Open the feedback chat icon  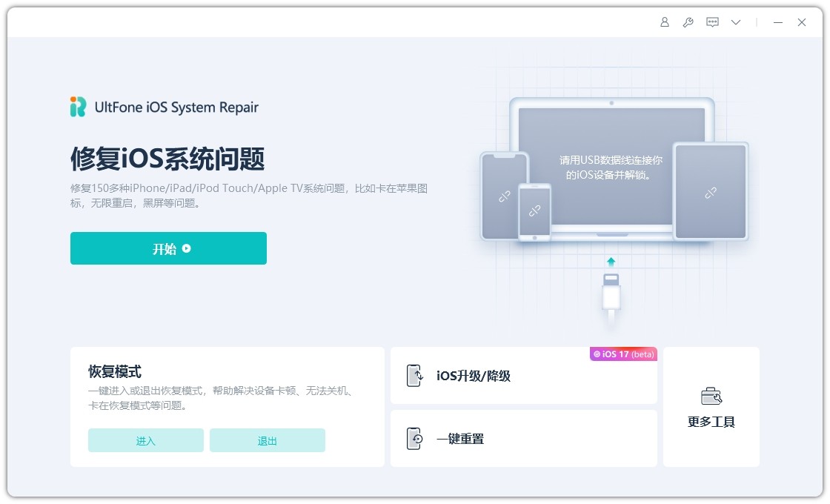[712, 22]
